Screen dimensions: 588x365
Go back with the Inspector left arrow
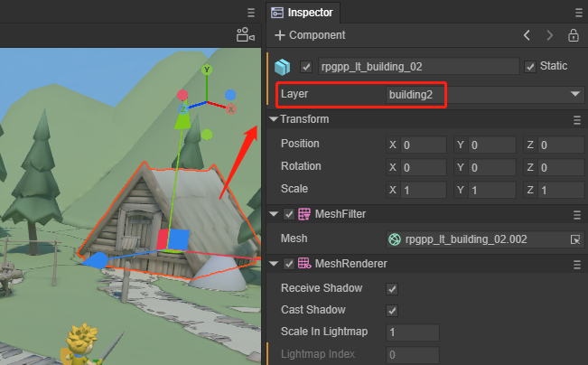click(527, 35)
